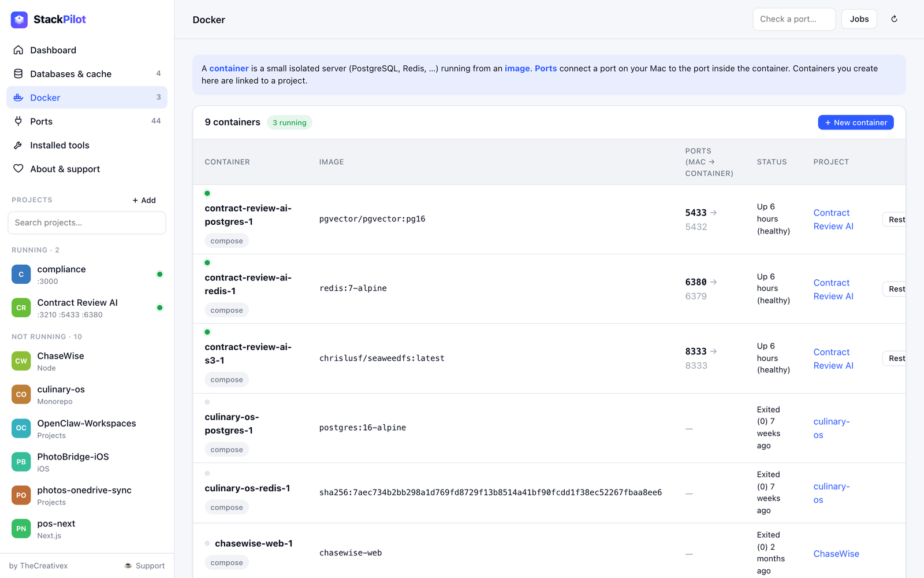
Task: Open Contract Review AI link in redis row
Action: pos(833,290)
